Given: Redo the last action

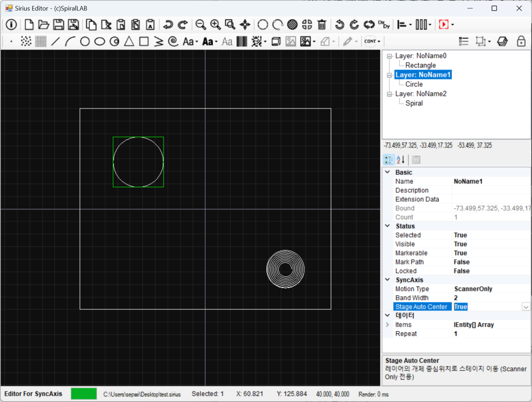Looking at the screenshot, I should coord(183,25).
